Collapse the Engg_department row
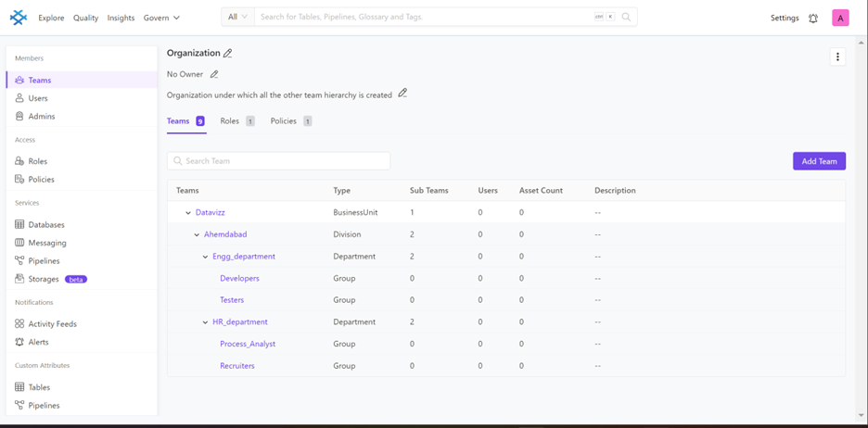Viewport: 868px width, 428px height. point(205,257)
